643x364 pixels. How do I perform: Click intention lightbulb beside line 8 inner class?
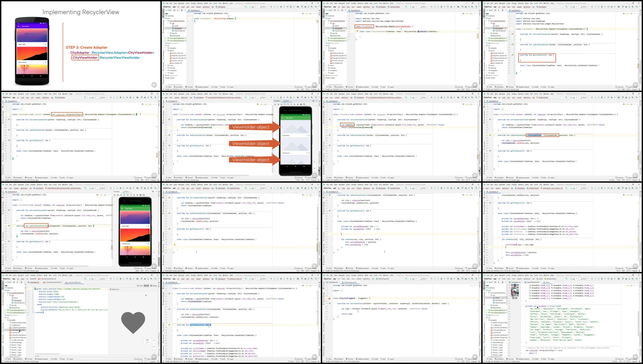tap(357, 31)
